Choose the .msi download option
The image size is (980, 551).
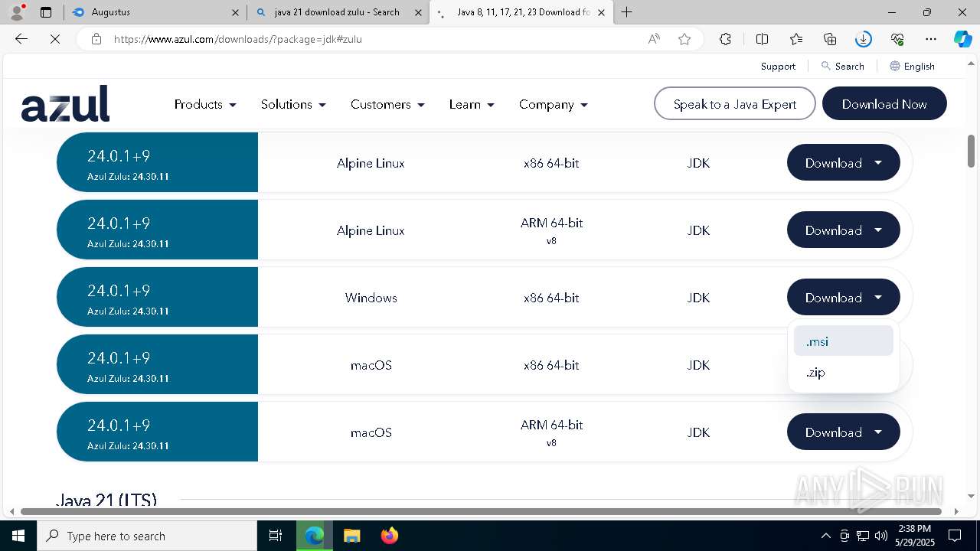coord(843,341)
